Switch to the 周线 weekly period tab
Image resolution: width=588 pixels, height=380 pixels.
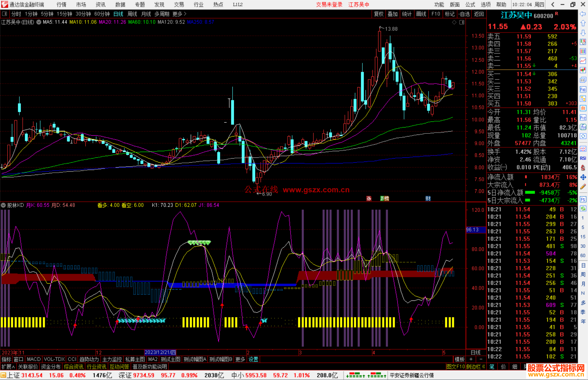pos(132,14)
